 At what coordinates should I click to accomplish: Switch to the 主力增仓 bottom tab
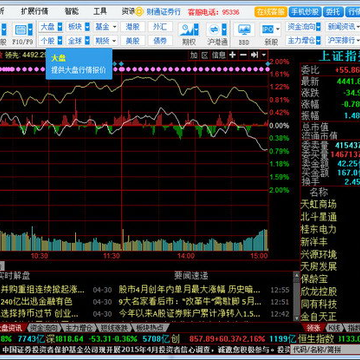tap(79, 327)
